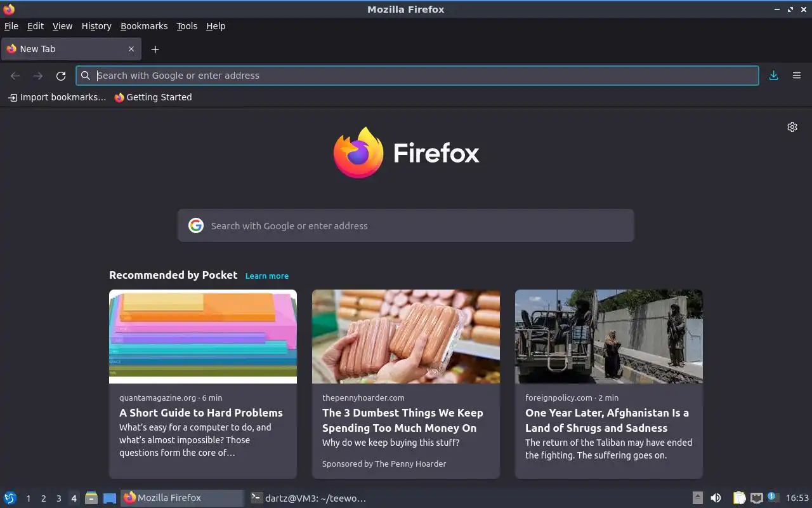The height and width of the screenshot is (508, 812).
Task: Click the magnifier icon in address bar
Action: [x=86, y=76]
